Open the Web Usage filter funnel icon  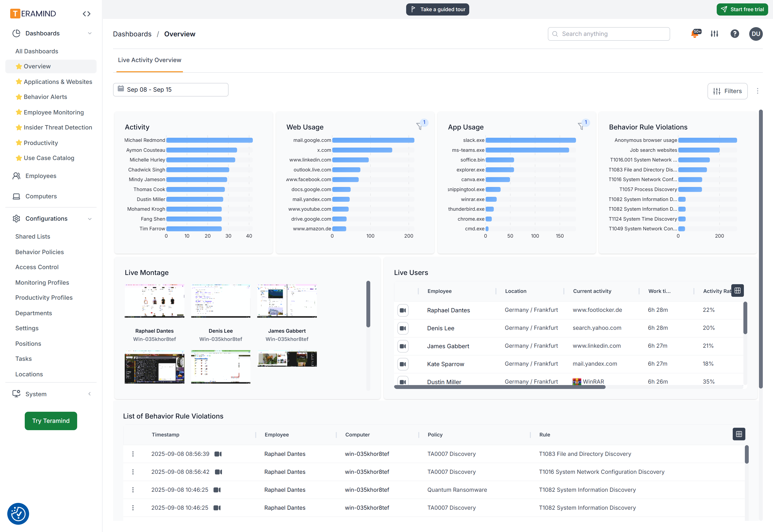[419, 126]
